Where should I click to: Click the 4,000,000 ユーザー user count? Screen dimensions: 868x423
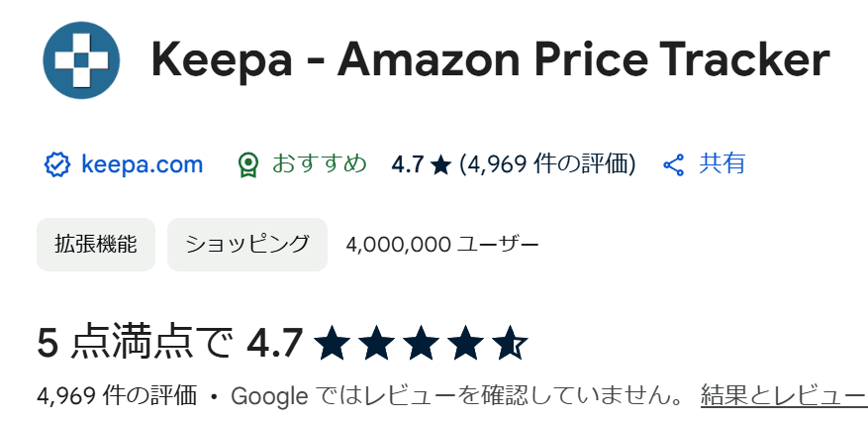pos(442,244)
